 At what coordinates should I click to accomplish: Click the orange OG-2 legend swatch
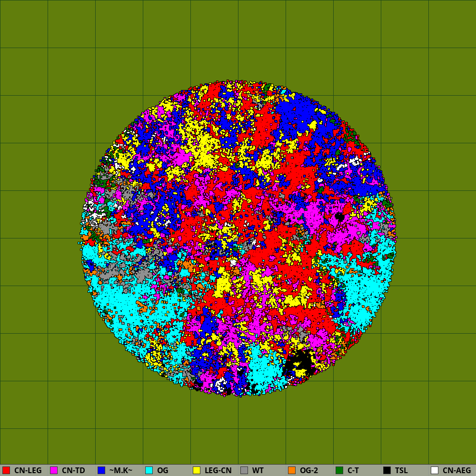[x=292, y=470]
